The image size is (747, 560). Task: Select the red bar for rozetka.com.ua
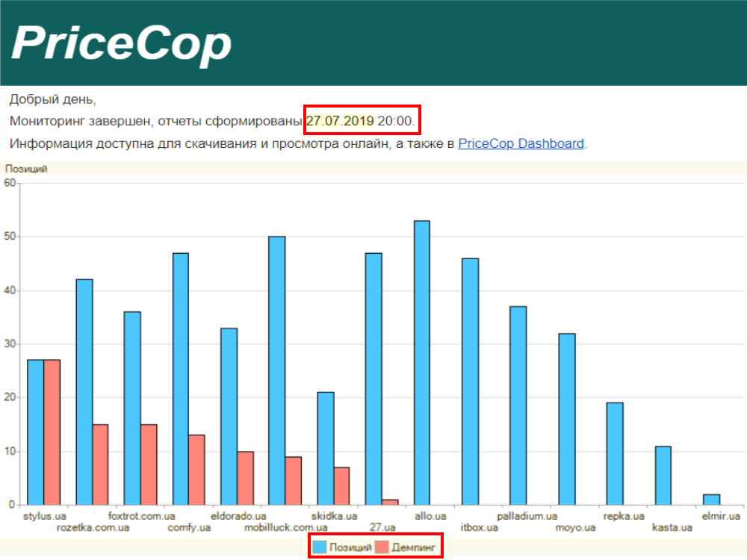point(100,464)
